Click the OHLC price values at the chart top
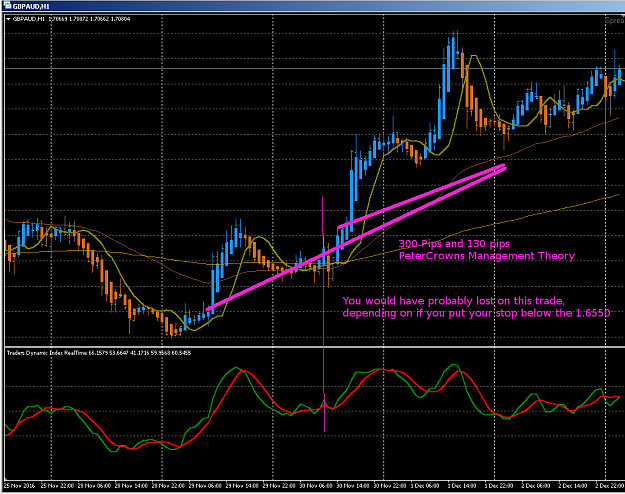The height and width of the screenshot is (494, 625). [89, 19]
